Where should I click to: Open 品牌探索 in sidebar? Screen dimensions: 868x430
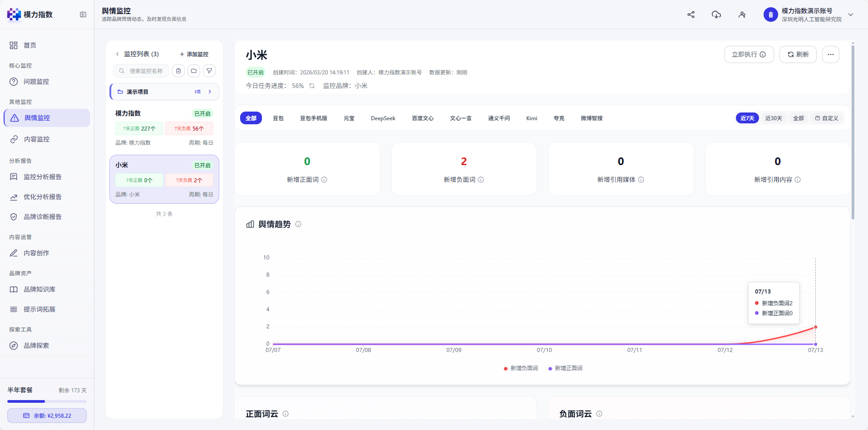47,346
